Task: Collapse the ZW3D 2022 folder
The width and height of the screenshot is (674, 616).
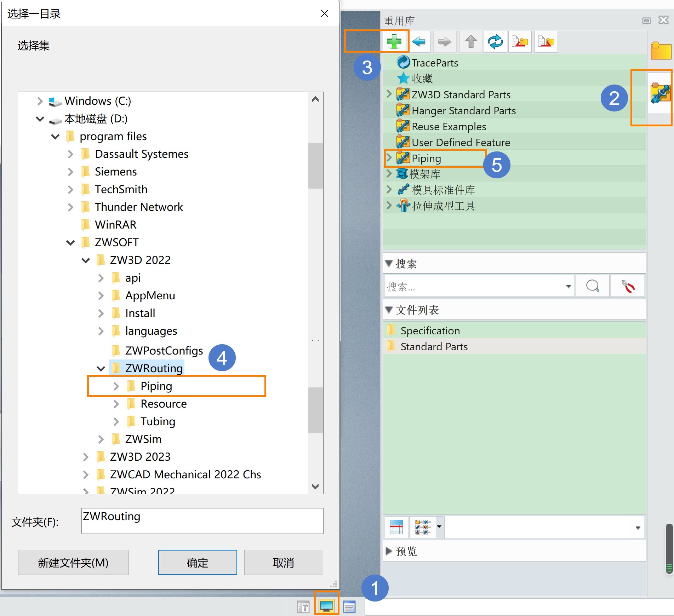Action: click(x=86, y=260)
